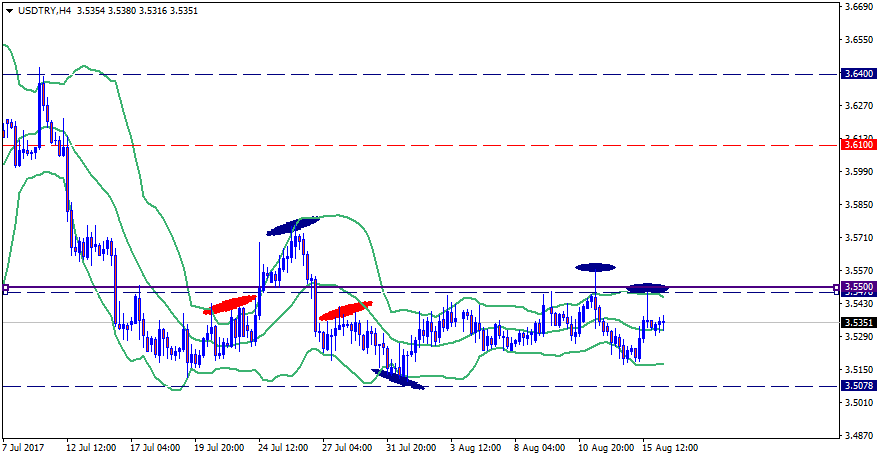Select the dark blue ellipse near 15 Aug
Viewport: 879px width, 459px height.
coord(648,288)
